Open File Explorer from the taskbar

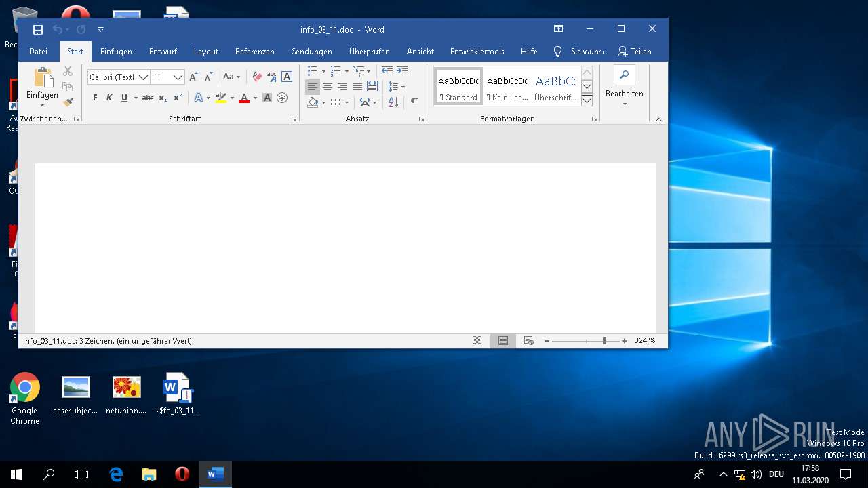coord(149,474)
